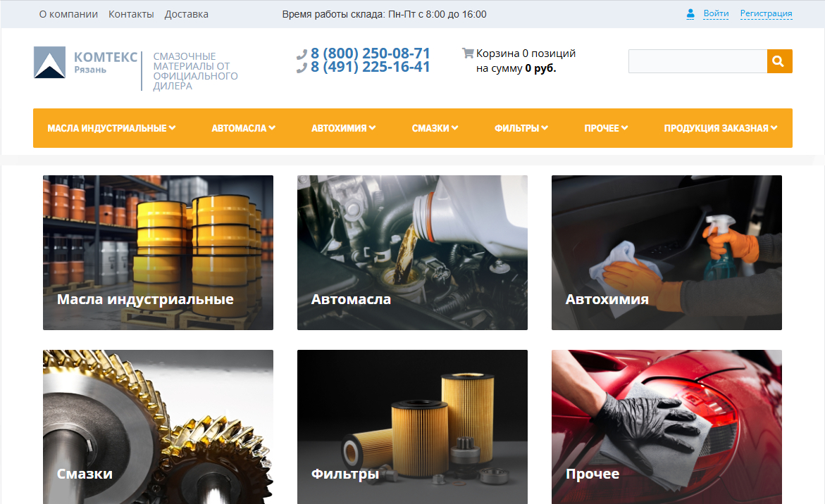Expand the Автомасла menu chevron
Image resolution: width=825 pixels, height=504 pixels.
pos(272,127)
